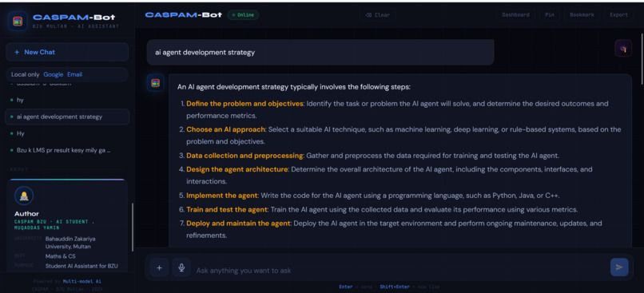The width and height of the screenshot is (644, 293).
Task: Clear the conversation
Action: (378, 15)
